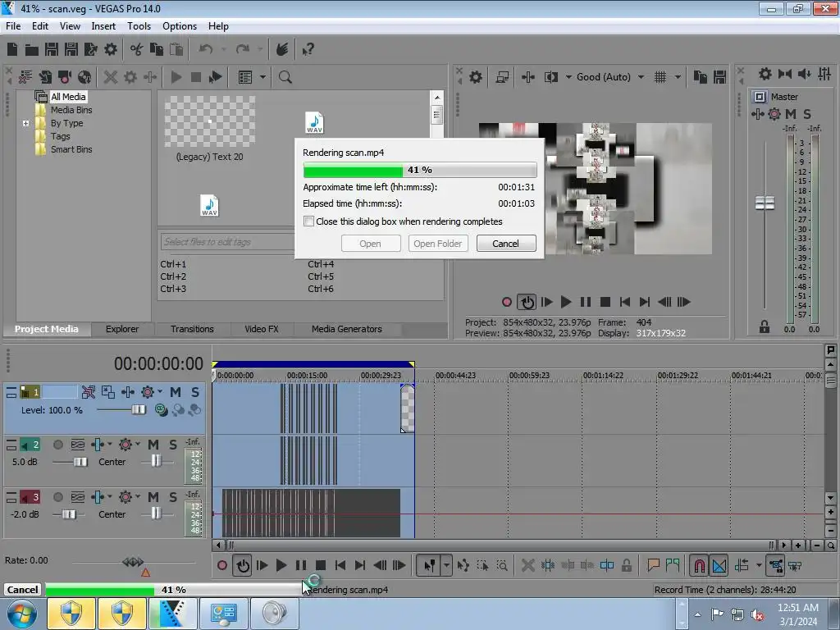Click the Master volume fader handle

(765, 203)
